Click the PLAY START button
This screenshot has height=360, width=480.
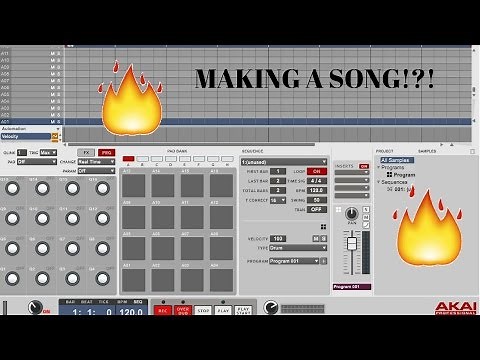[243, 310]
